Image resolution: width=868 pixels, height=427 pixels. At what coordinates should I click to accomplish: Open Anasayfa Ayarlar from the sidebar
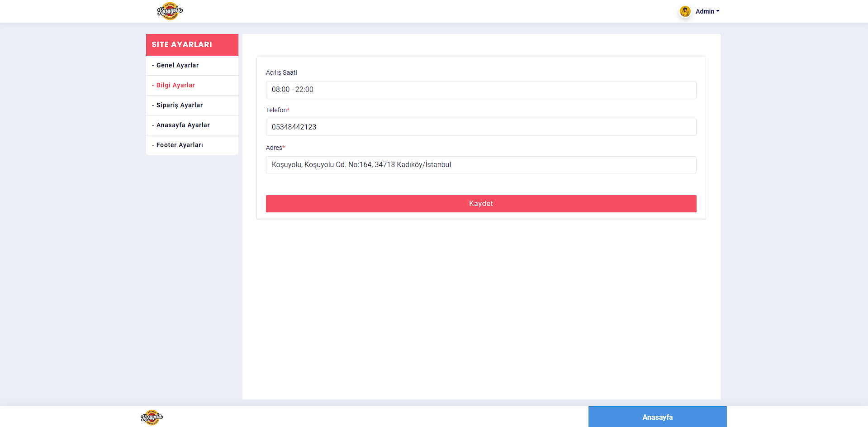(183, 125)
